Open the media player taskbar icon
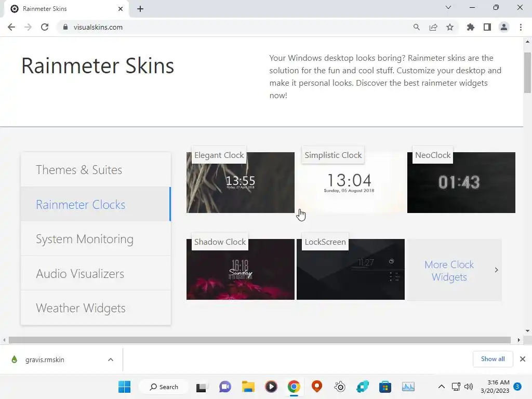 click(271, 387)
